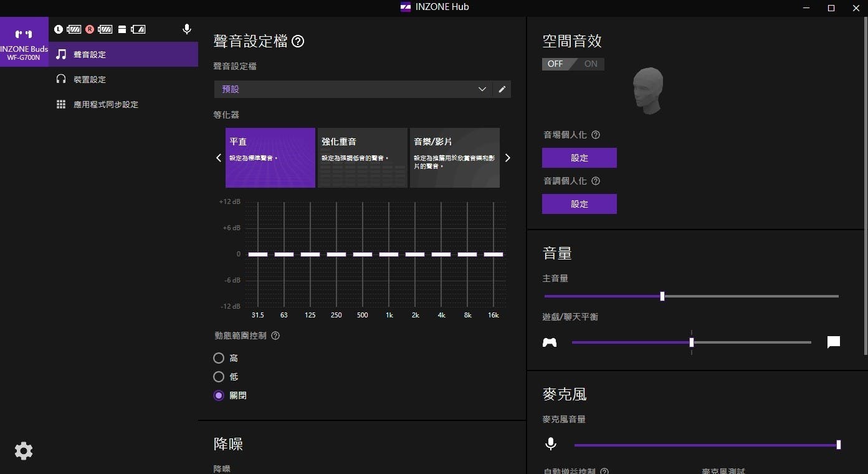Click the 125 Hz equalizer band handle
868x474 pixels.
(x=310, y=254)
